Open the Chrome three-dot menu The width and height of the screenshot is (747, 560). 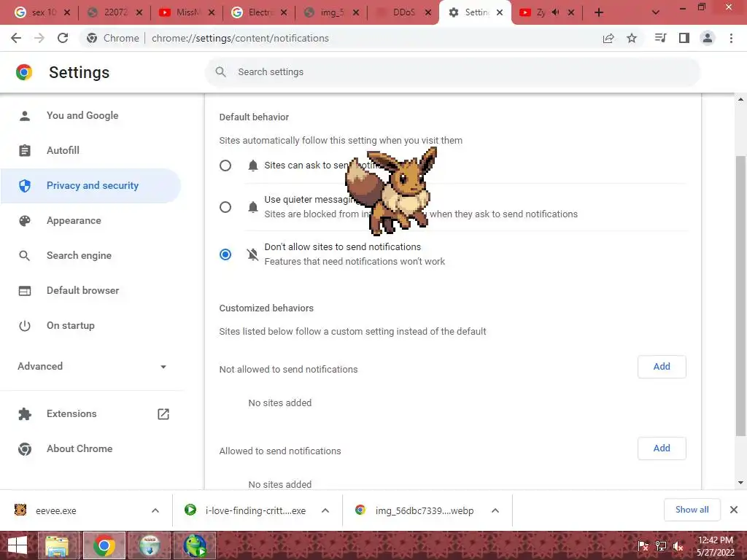click(731, 38)
